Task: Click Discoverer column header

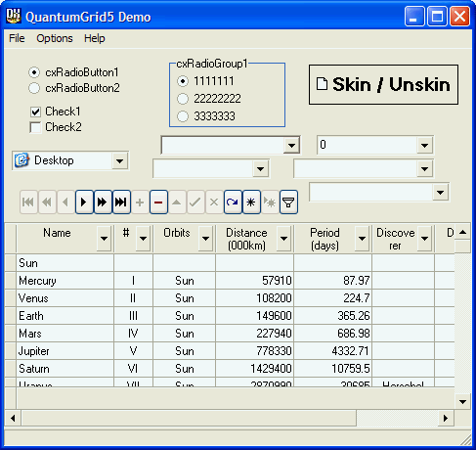Action: pos(395,239)
